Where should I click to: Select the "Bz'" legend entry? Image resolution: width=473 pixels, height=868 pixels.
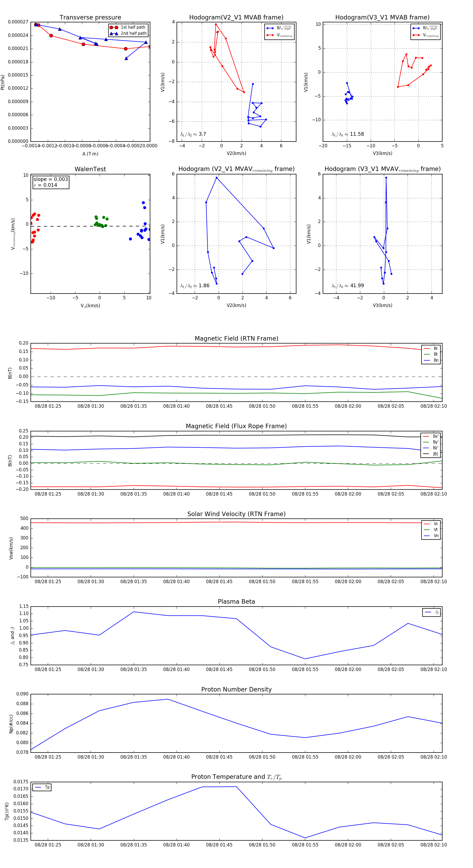(431, 448)
